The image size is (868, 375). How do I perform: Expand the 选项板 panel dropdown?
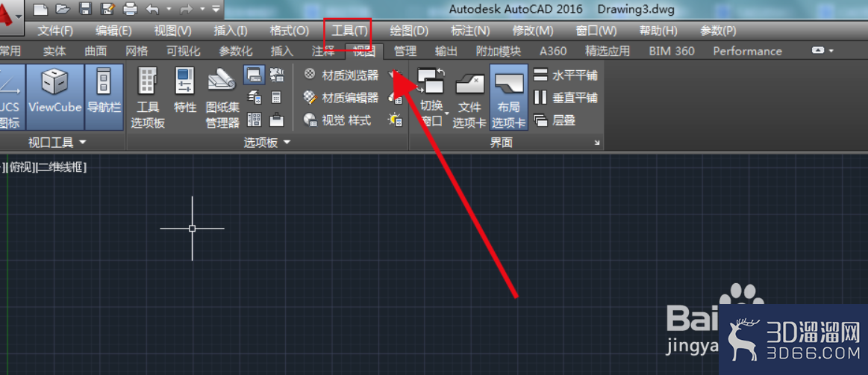[267, 143]
